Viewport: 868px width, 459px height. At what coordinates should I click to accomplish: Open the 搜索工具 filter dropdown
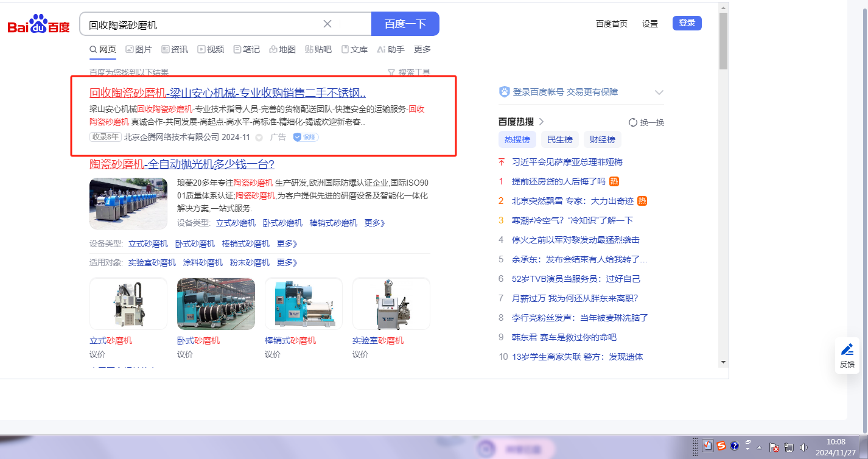point(409,72)
